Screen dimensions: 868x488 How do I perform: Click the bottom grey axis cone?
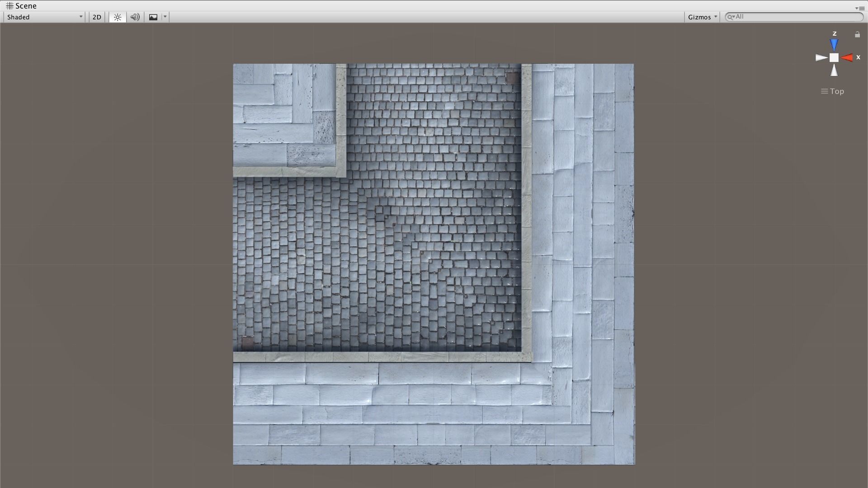pyautogui.click(x=834, y=70)
